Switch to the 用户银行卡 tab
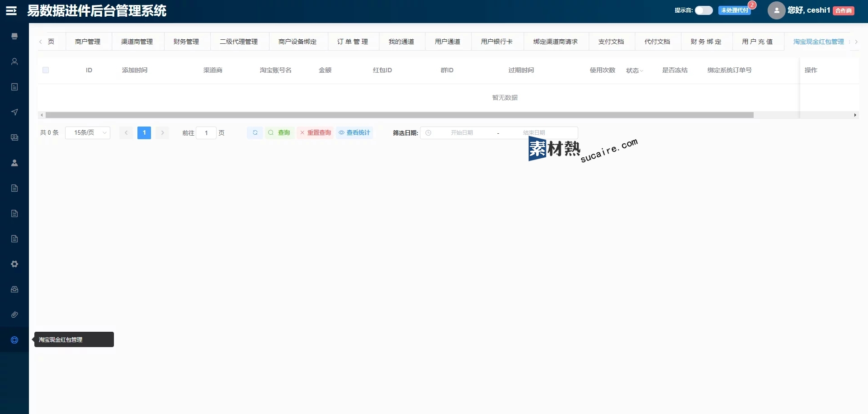 [497, 42]
